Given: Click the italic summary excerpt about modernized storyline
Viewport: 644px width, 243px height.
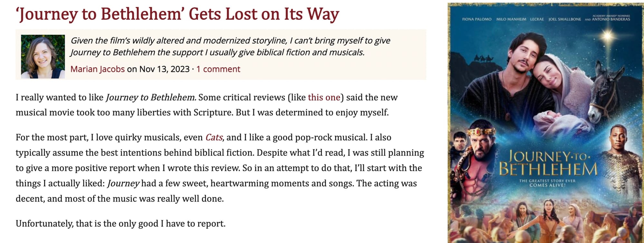Looking at the screenshot, I should tap(230, 46).
